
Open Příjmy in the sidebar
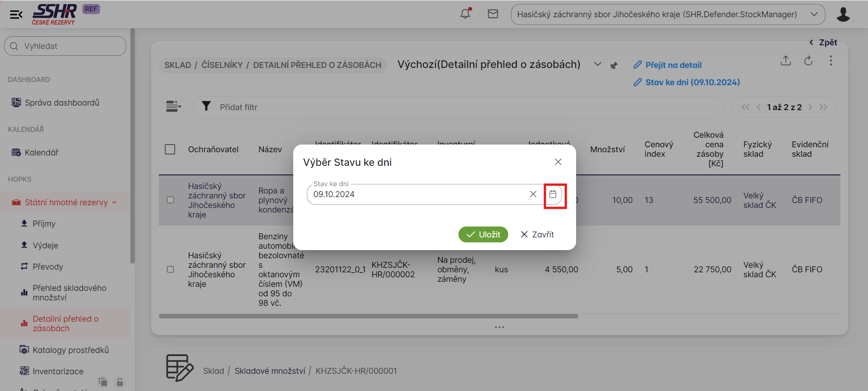click(x=44, y=224)
